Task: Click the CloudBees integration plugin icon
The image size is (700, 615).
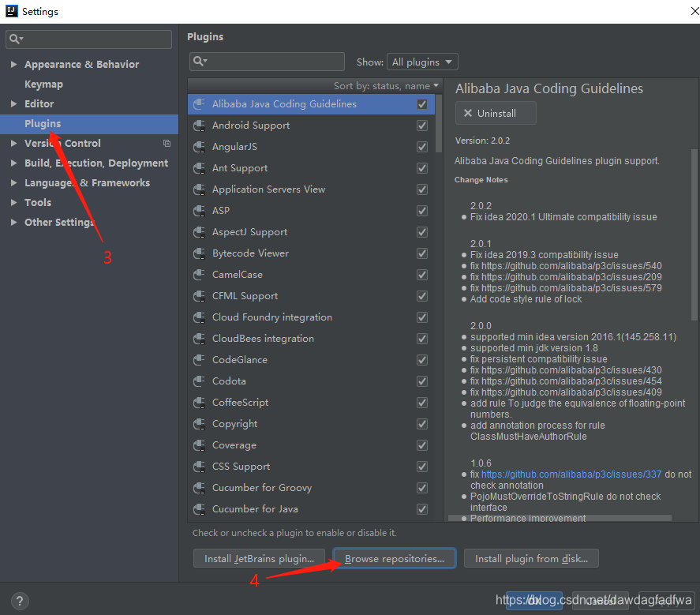Action: pos(199,339)
